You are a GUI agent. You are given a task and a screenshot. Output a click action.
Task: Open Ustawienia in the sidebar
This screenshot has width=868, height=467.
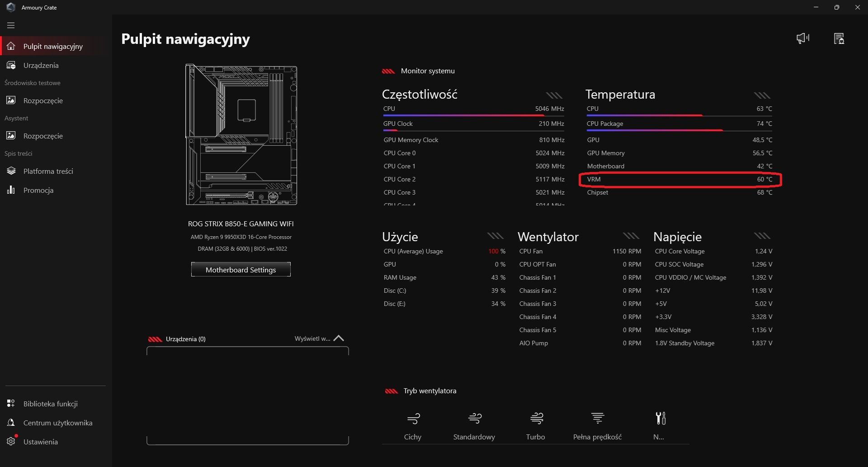pos(56,442)
